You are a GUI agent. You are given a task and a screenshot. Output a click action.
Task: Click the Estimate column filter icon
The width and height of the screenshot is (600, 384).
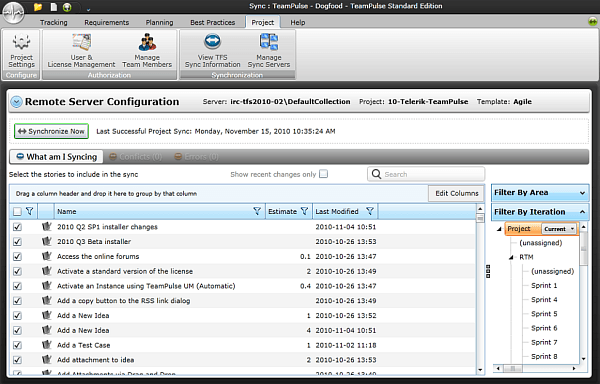tap(304, 211)
